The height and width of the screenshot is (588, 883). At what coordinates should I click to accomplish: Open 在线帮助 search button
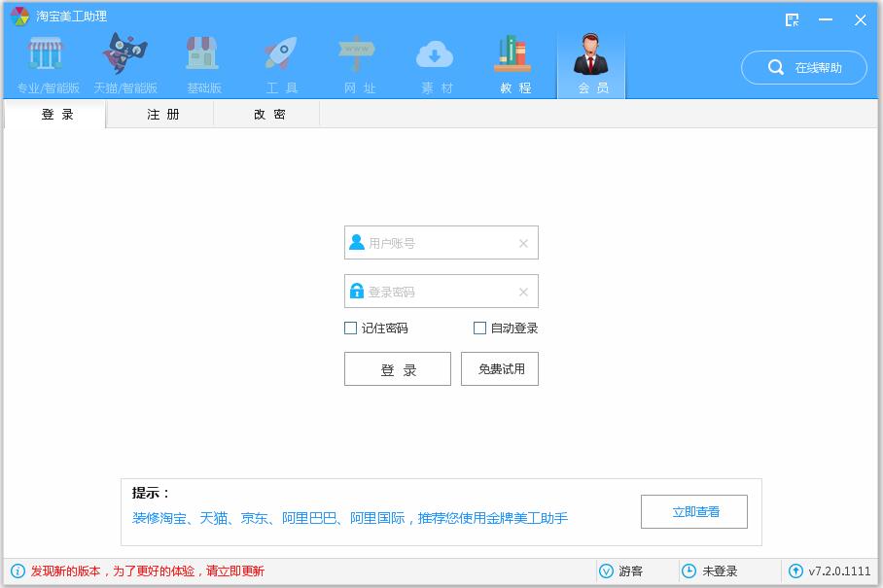(x=803, y=68)
